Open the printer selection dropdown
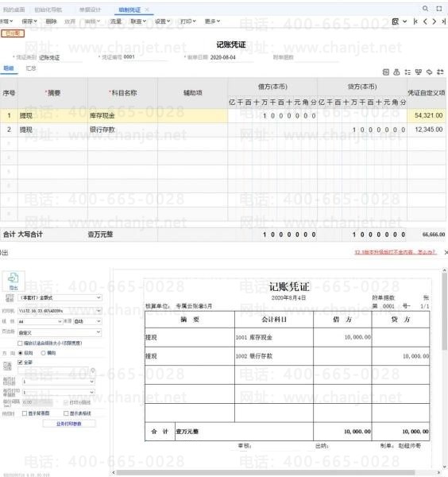Image resolution: width=448 pixels, height=477 pixels. point(60,311)
